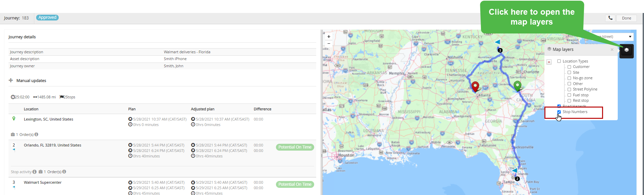
Task: Click Smith iPhone asset description
Action: coord(175,59)
